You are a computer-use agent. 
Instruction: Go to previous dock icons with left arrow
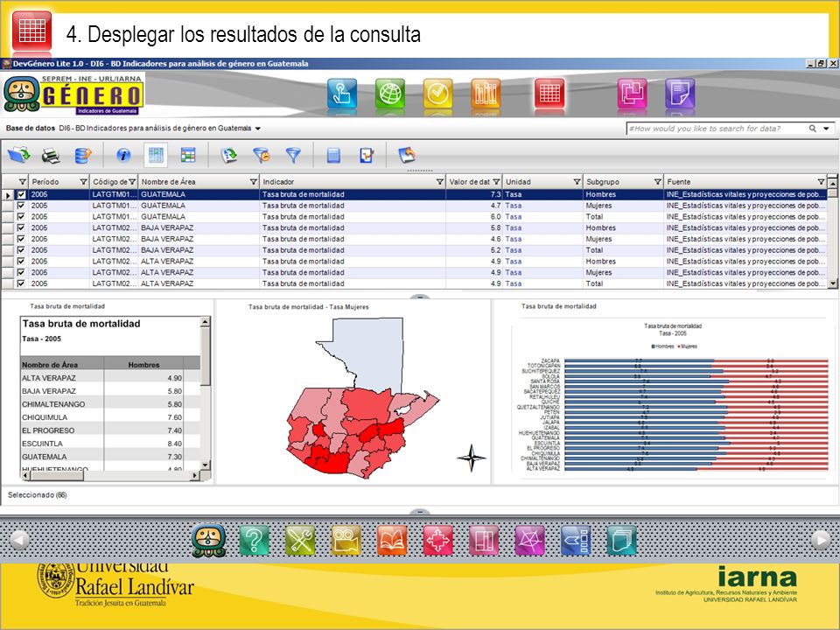[x=20, y=540]
